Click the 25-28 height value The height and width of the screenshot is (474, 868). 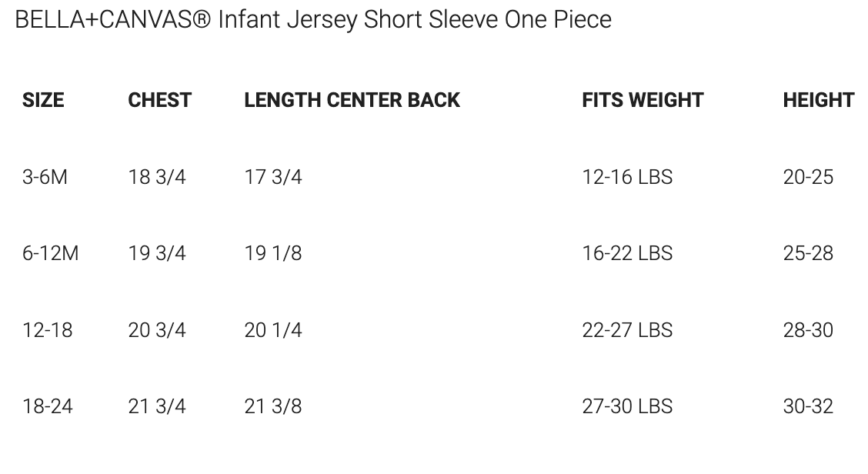pos(808,253)
